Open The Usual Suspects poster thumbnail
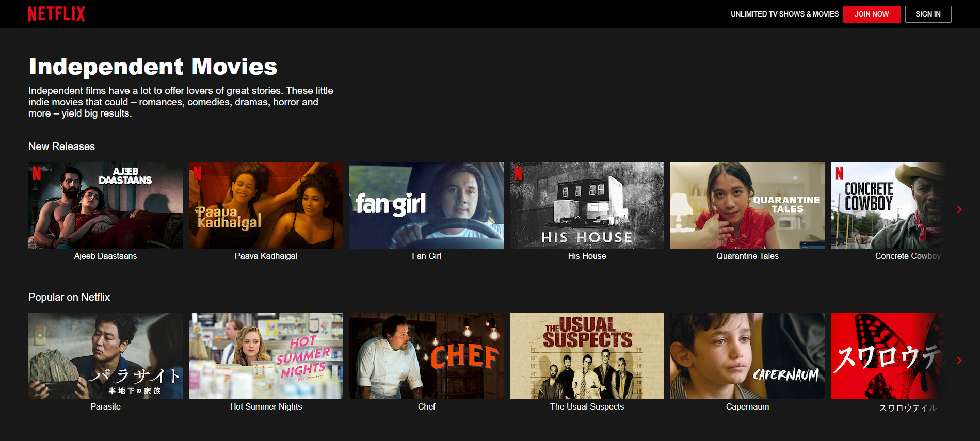 (x=587, y=356)
